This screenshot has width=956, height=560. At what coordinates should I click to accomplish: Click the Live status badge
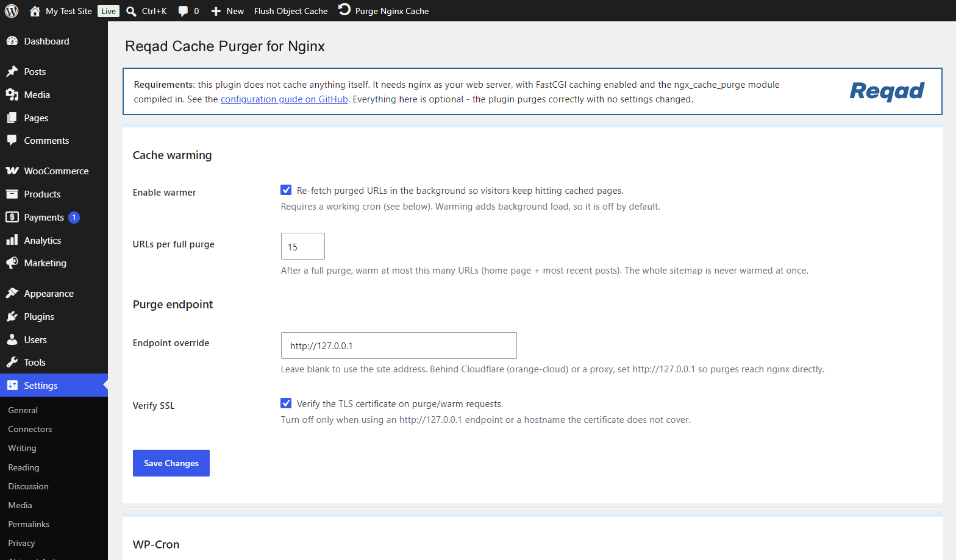click(109, 11)
